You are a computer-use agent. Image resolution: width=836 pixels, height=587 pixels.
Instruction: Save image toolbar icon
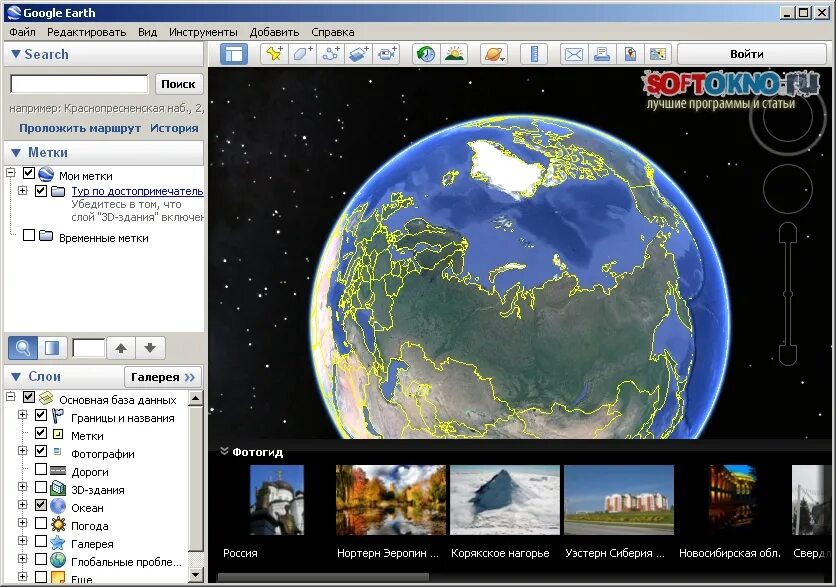point(658,54)
